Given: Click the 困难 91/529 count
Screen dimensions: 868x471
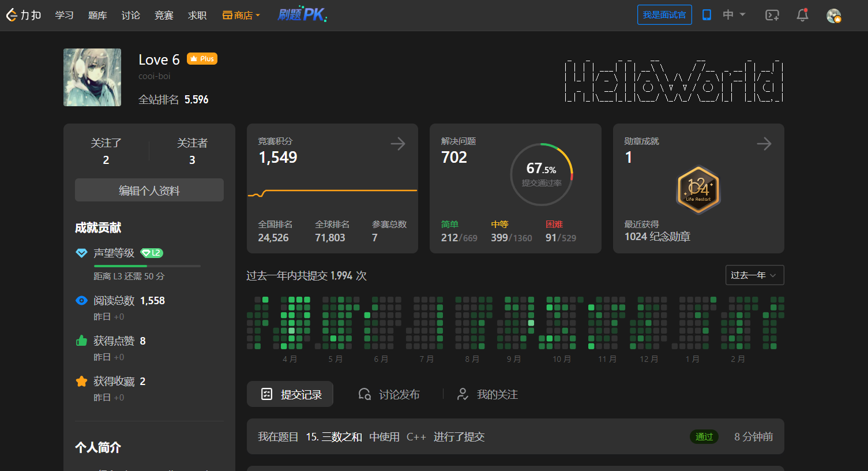Looking at the screenshot, I should click(x=561, y=238).
